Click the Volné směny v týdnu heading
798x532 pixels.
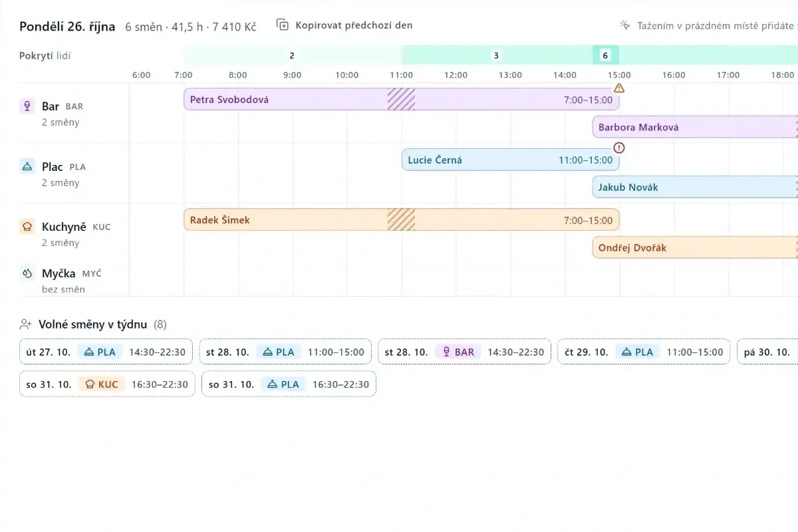(x=93, y=325)
